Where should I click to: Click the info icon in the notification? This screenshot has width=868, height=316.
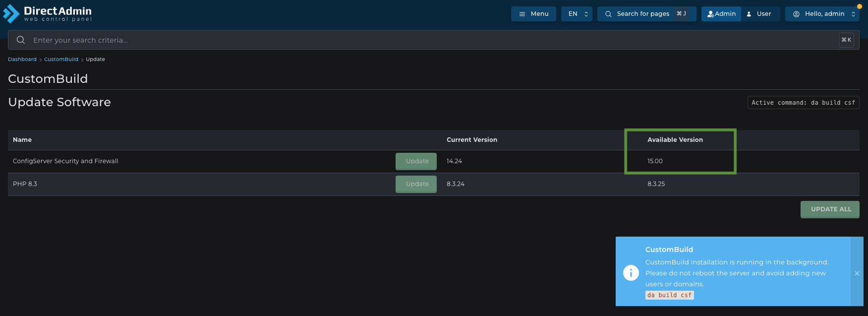pos(631,273)
